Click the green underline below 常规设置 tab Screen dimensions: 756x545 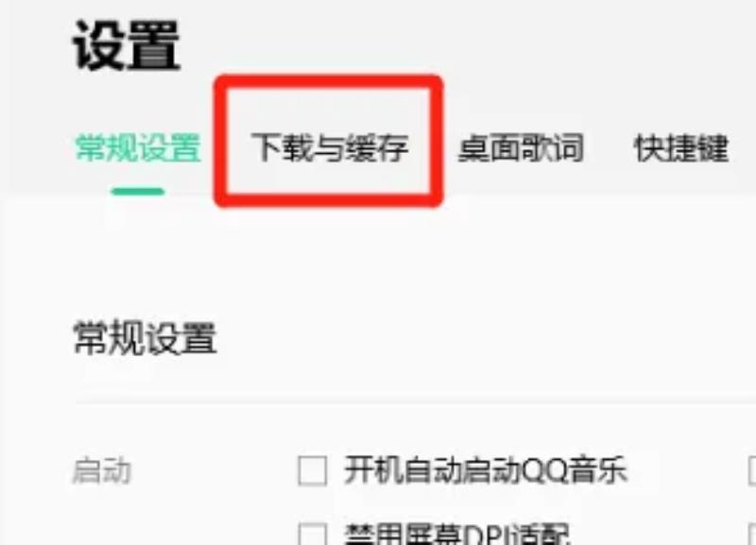(138, 192)
